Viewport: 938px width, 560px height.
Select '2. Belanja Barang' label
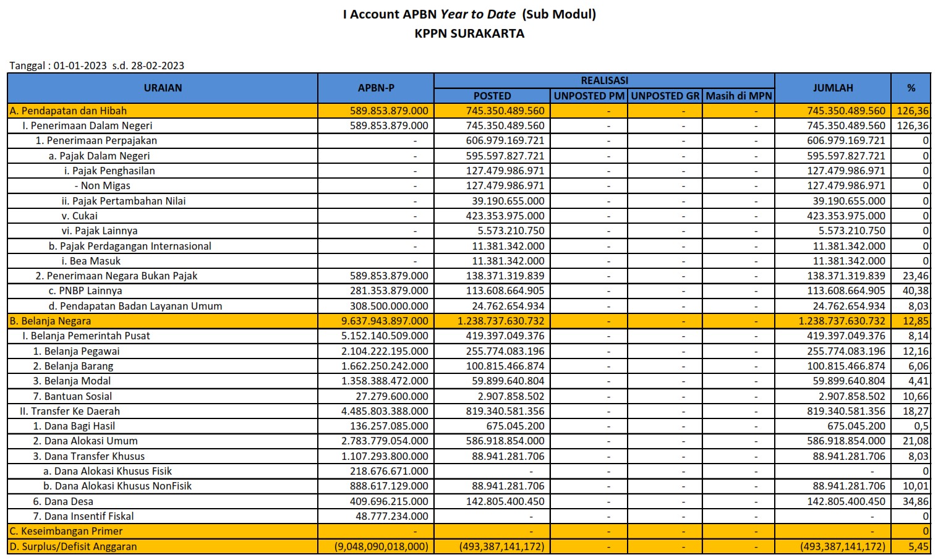73,366
